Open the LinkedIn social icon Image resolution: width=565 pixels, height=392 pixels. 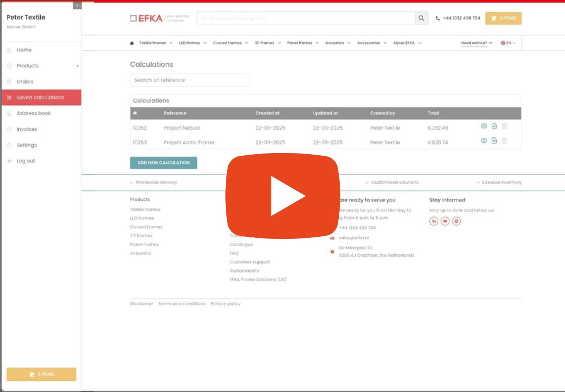pos(434,221)
